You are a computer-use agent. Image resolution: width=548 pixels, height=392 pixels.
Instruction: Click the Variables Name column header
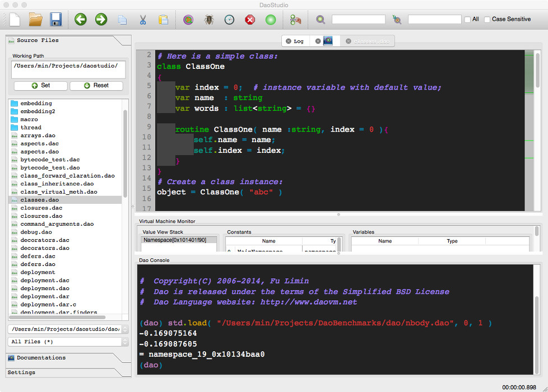coord(385,241)
